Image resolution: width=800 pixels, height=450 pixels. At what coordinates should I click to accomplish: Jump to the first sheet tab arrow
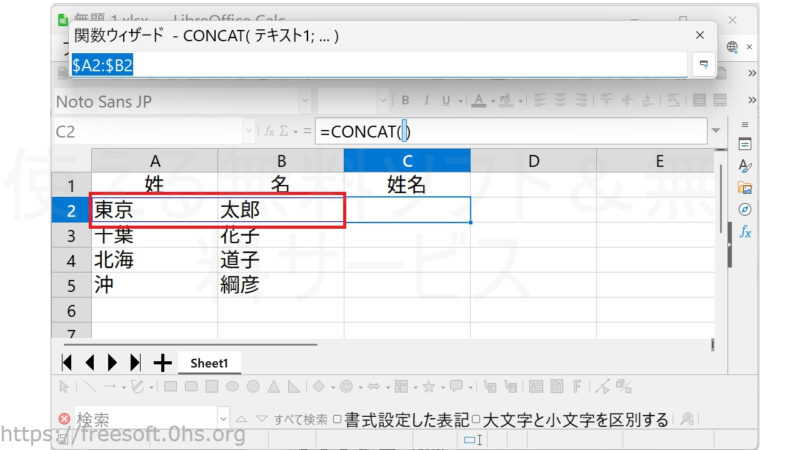coord(68,362)
